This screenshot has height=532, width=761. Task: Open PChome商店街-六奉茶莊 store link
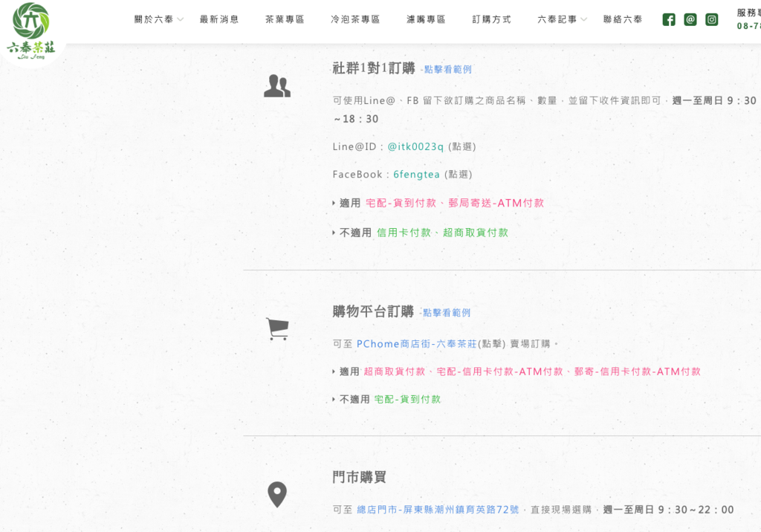coord(418,344)
